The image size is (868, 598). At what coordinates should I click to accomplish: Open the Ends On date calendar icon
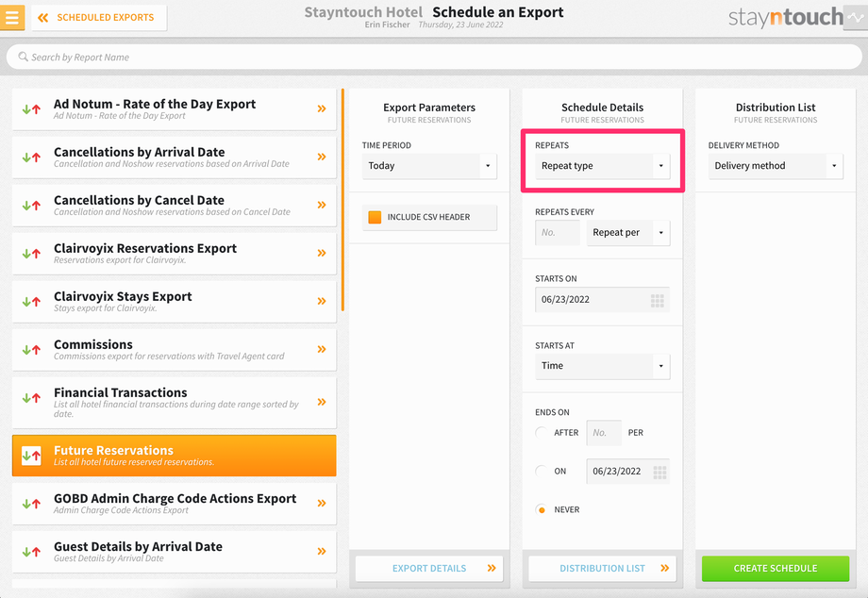click(659, 472)
